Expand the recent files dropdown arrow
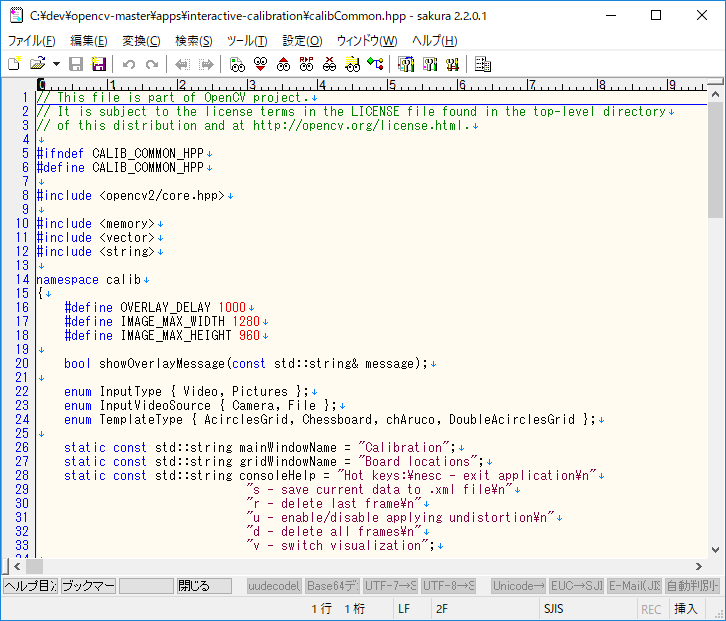 [x=56, y=64]
